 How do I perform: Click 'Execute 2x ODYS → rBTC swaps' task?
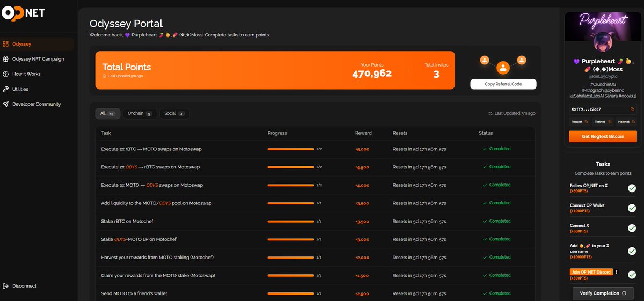150,167
